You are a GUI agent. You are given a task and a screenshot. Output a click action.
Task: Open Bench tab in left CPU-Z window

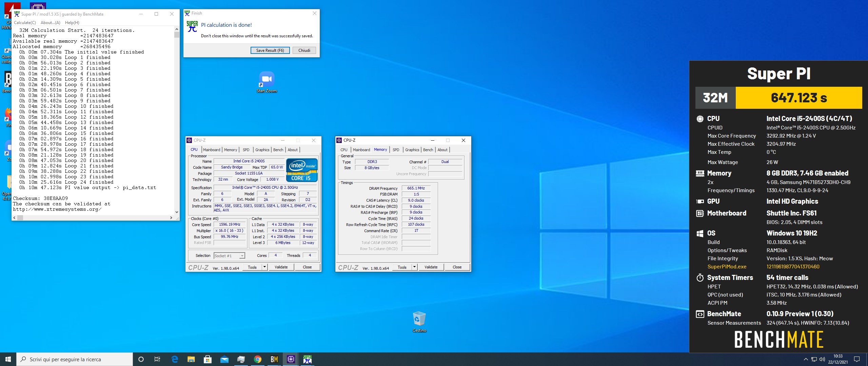[278, 150]
